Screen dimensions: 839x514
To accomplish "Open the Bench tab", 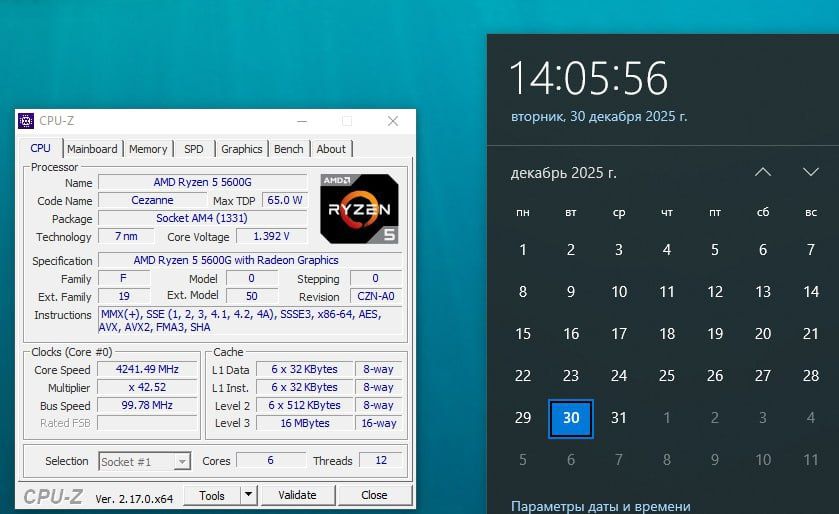I will (x=288, y=149).
